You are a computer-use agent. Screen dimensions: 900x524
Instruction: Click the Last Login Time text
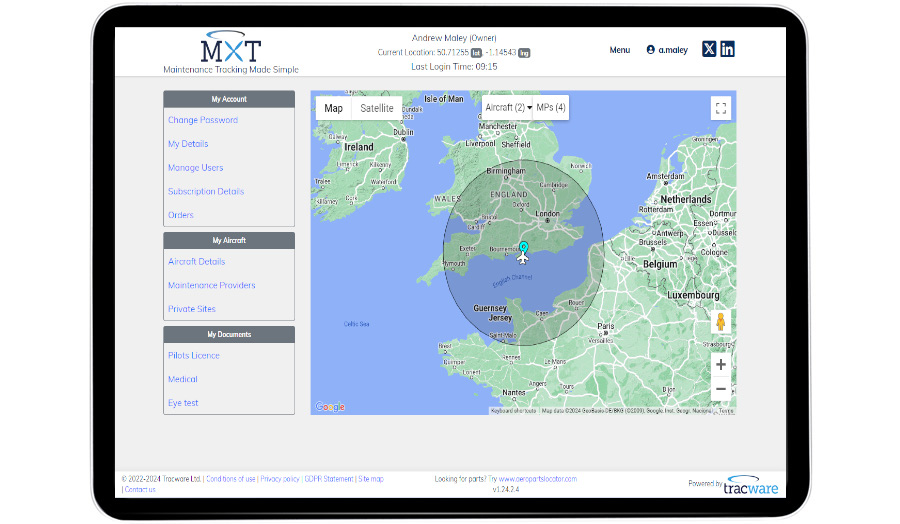(454, 67)
